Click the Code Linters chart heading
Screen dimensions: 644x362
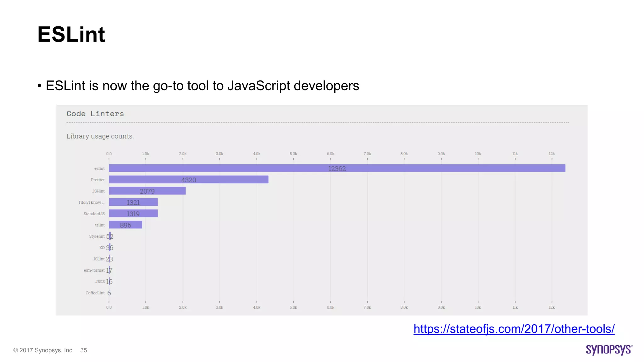point(95,114)
